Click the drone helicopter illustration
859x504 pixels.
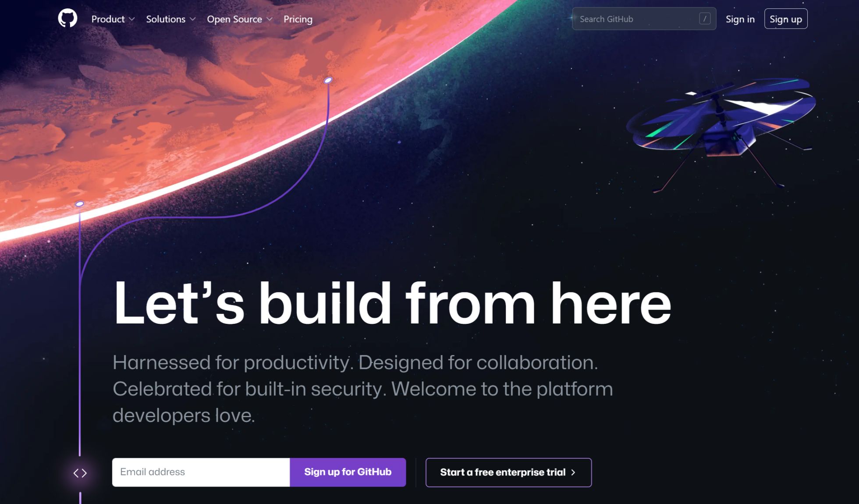pos(721,131)
